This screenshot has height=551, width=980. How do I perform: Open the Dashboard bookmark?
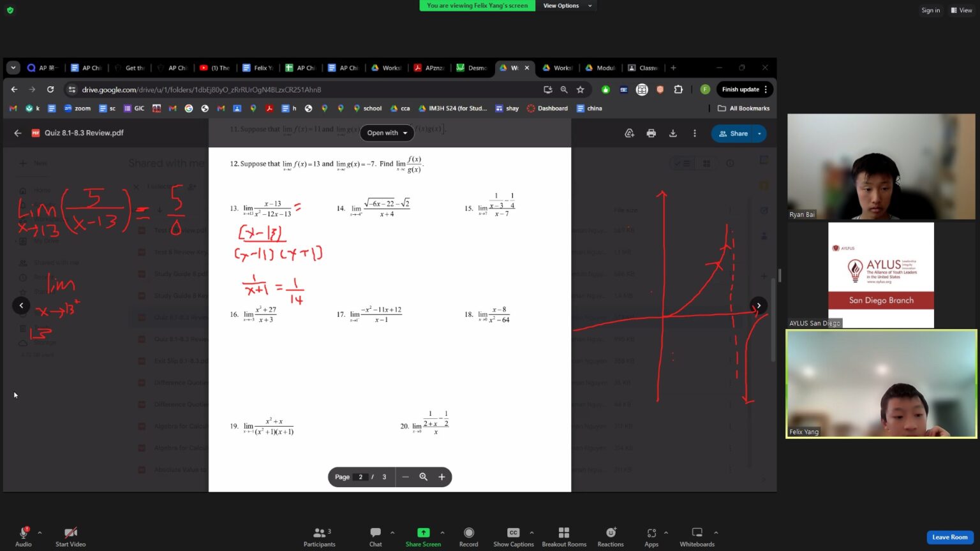547,108
